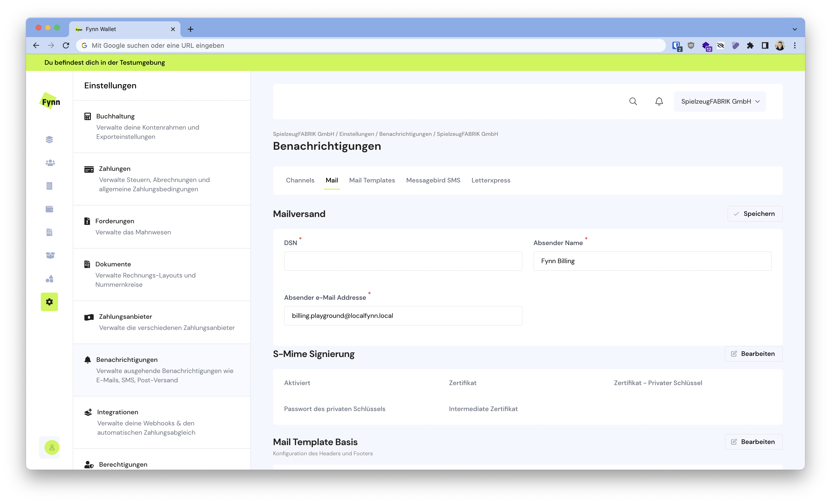Click Bearbeiten for Mail Template Basis
The width and height of the screenshot is (831, 504).
753,442
